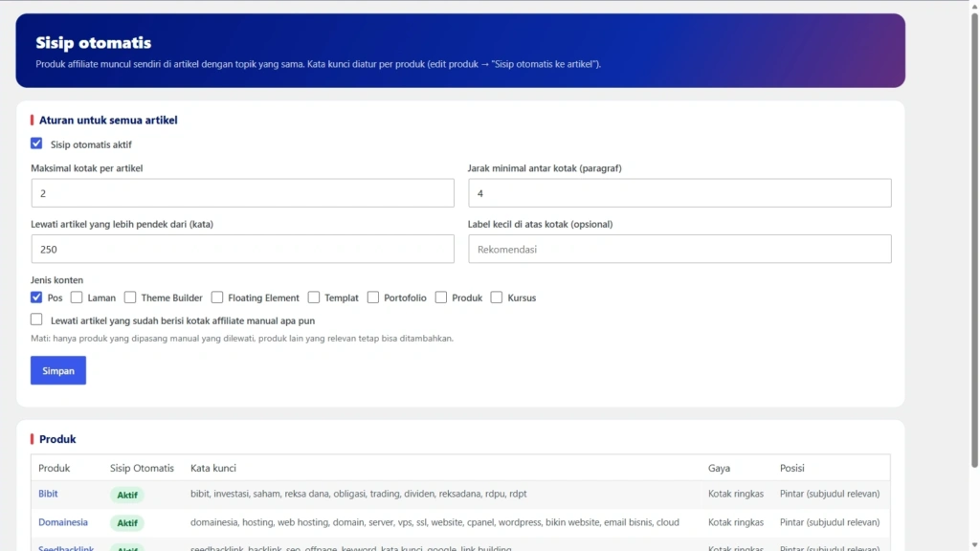Tick the Kursus checkbox

coord(497,298)
